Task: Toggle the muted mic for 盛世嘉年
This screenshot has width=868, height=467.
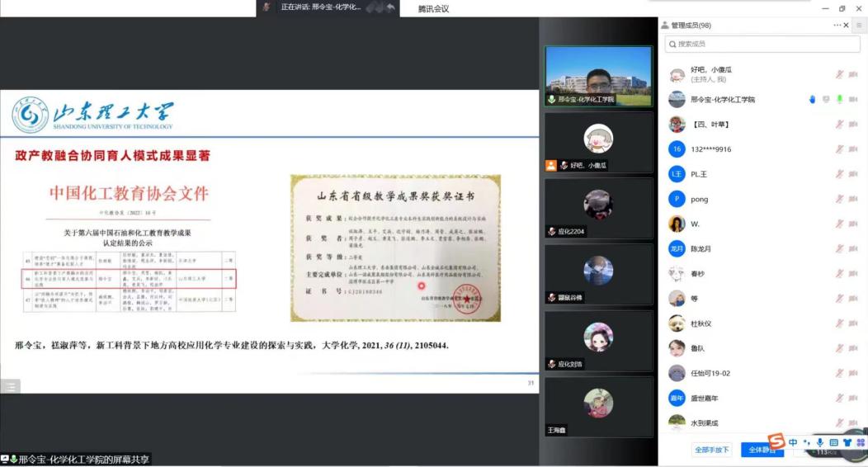Action: 839,399
